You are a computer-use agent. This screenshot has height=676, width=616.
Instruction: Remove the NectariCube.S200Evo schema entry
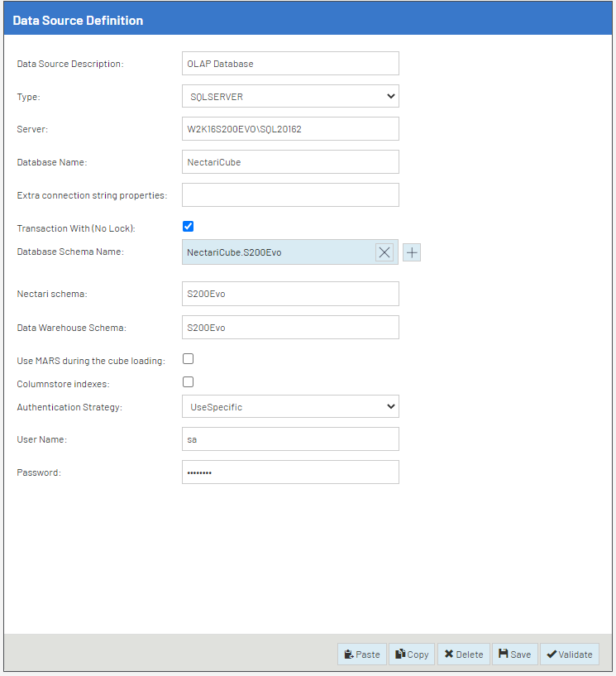(384, 252)
